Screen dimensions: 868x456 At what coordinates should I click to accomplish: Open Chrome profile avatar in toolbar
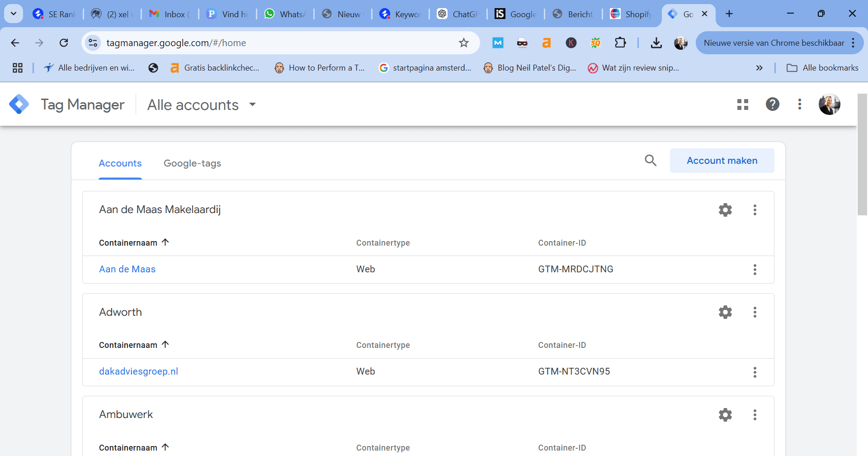point(680,43)
